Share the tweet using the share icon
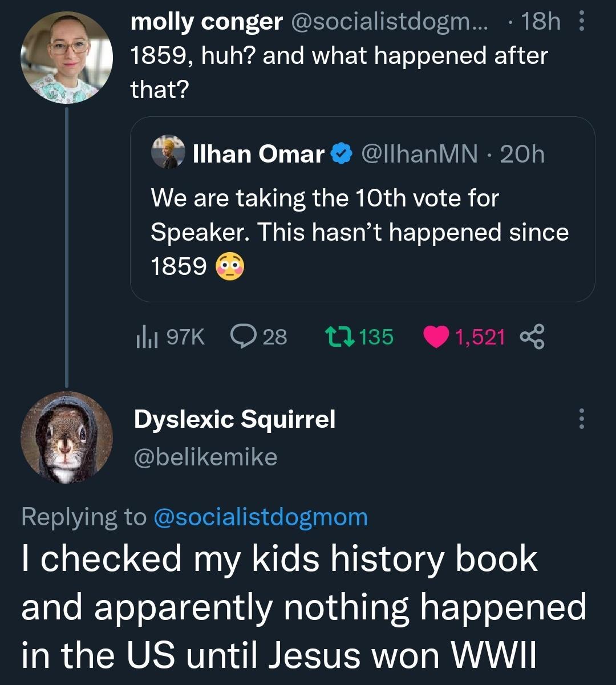Image resolution: width=616 pixels, height=685 pixels. (x=533, y=337)
